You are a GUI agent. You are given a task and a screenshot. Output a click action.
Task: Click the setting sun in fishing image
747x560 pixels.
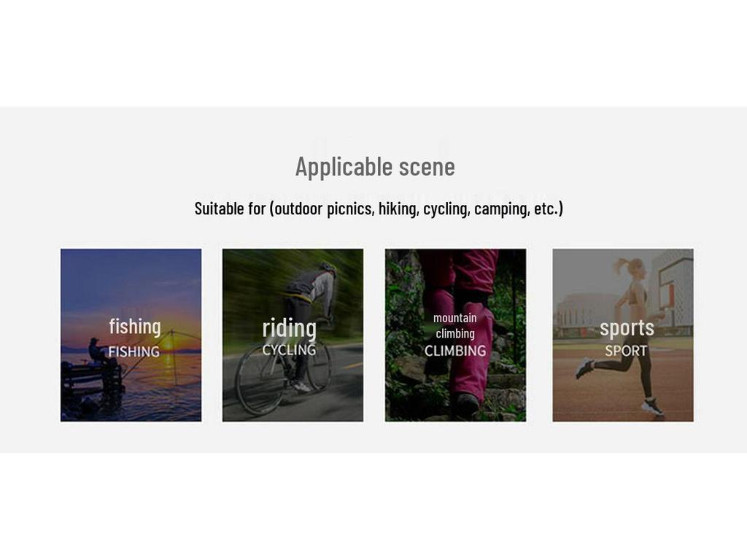169,344
